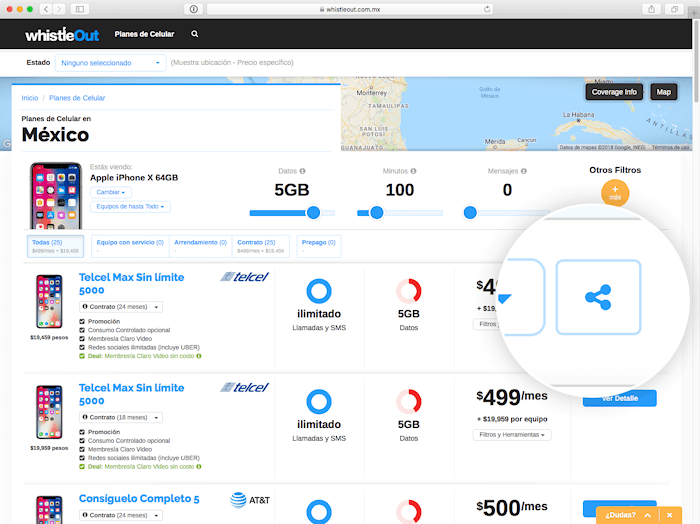
Task: Click Safari forward arrow
Action: coord(59,9)
